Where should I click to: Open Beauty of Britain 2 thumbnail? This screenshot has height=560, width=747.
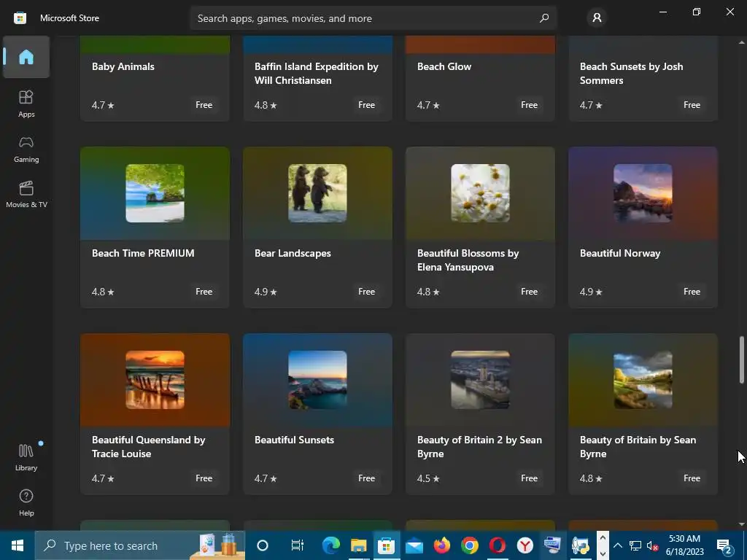point(480,380)
